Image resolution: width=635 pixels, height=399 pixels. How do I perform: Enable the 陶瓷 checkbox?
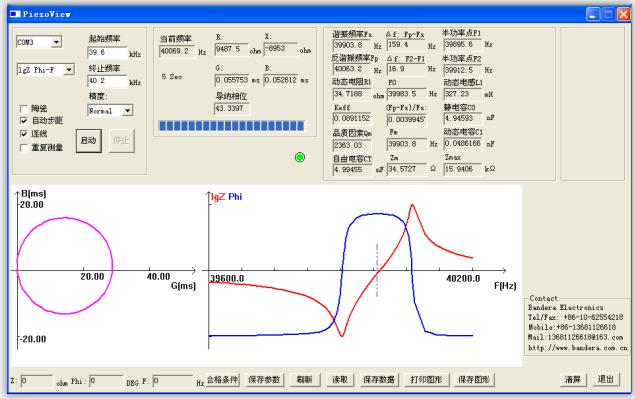(24, 109)
